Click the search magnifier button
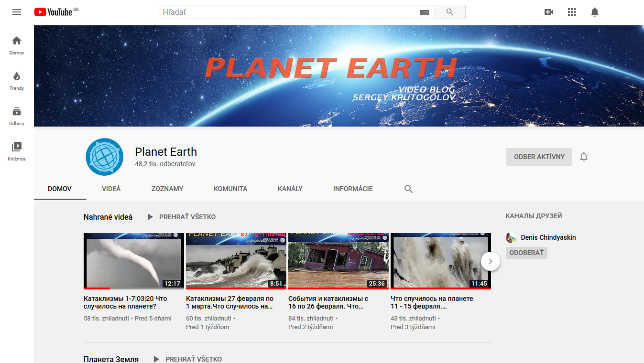This screenshot has width=644, height=363. [450, 12]
